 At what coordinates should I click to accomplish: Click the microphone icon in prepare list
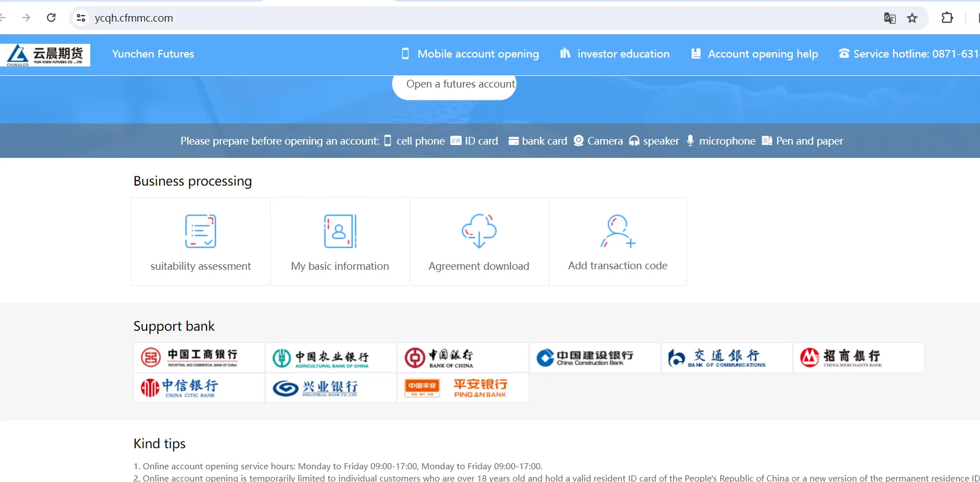pos(690,140)
